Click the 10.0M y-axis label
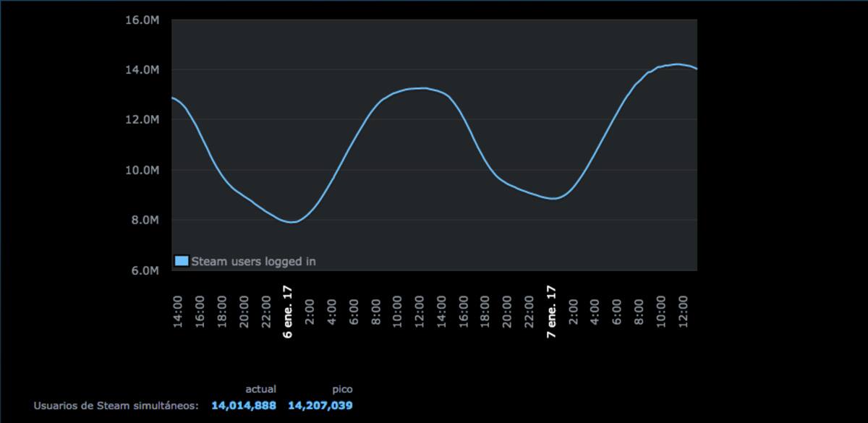868x423 pixels. click(x=142, y=171)
